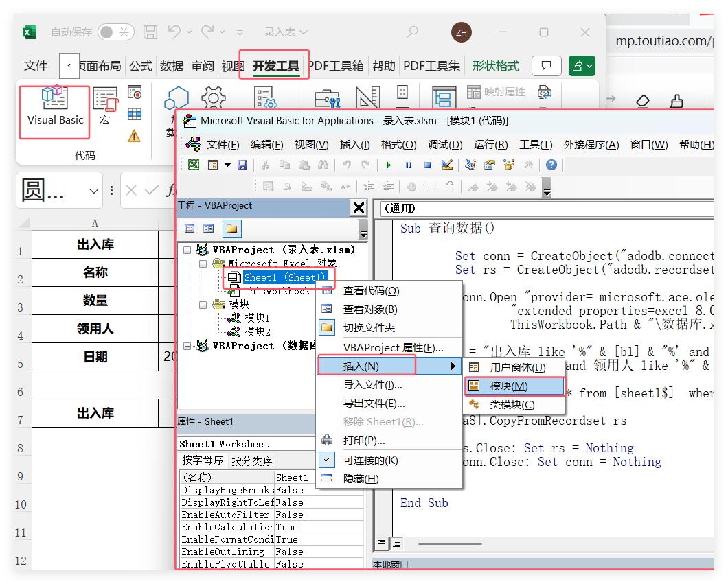Choose 类模块(C) from insert submenu
Screen dimensions: 728x584
[x=514, y=405]
